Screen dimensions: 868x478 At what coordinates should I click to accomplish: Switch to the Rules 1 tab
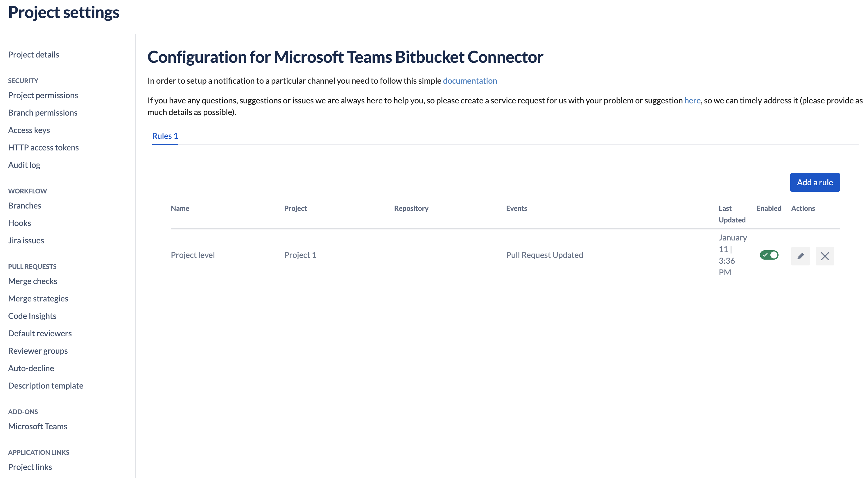pos(165,136)
